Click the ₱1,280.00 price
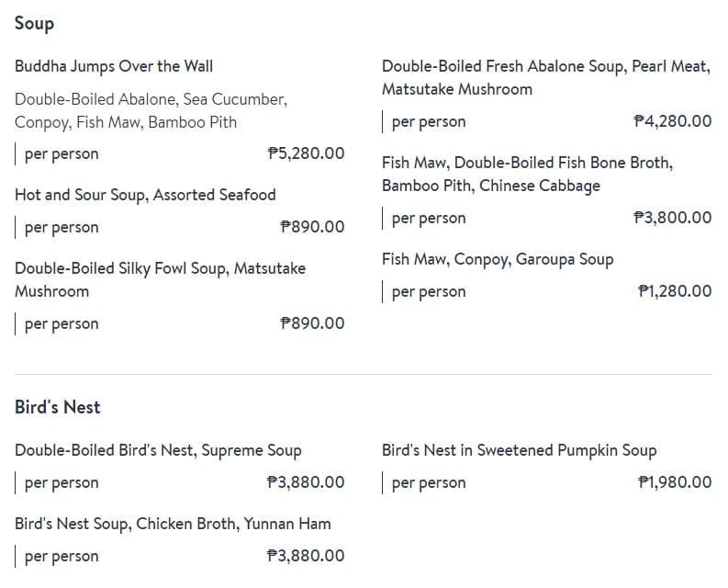Image resolution: width=728 pixels, height=588 pixels. tap(674, 291)
